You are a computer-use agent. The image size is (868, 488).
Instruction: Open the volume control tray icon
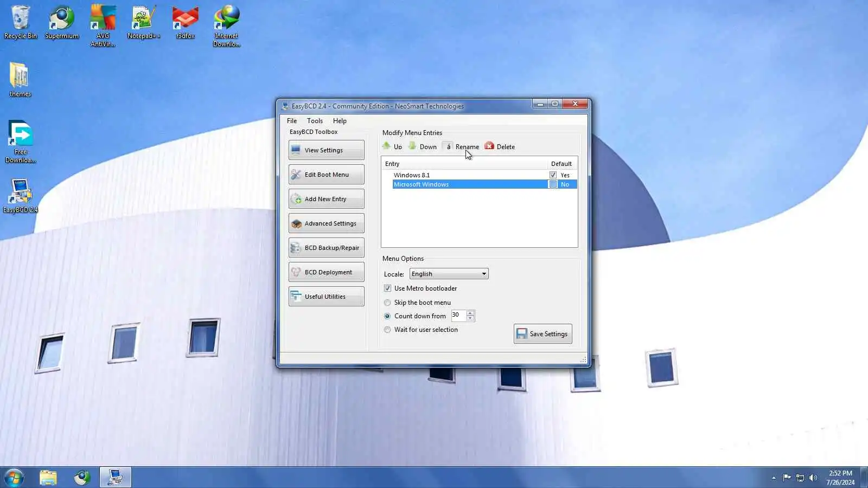[813, 478]
